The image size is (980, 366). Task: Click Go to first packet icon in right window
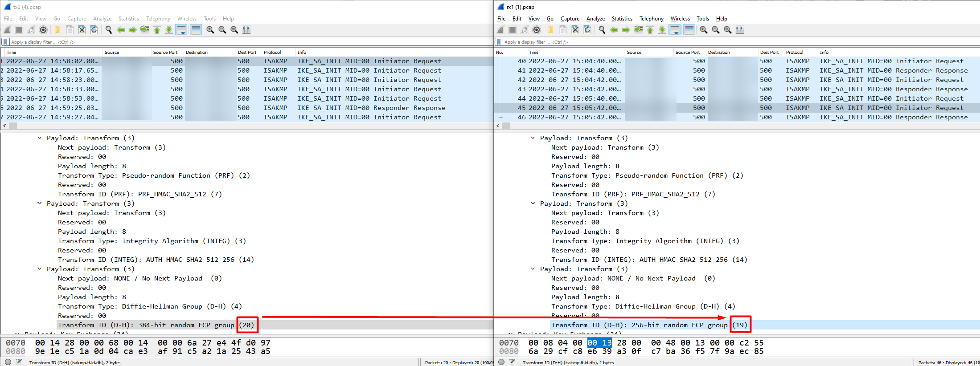coord(650,30)
